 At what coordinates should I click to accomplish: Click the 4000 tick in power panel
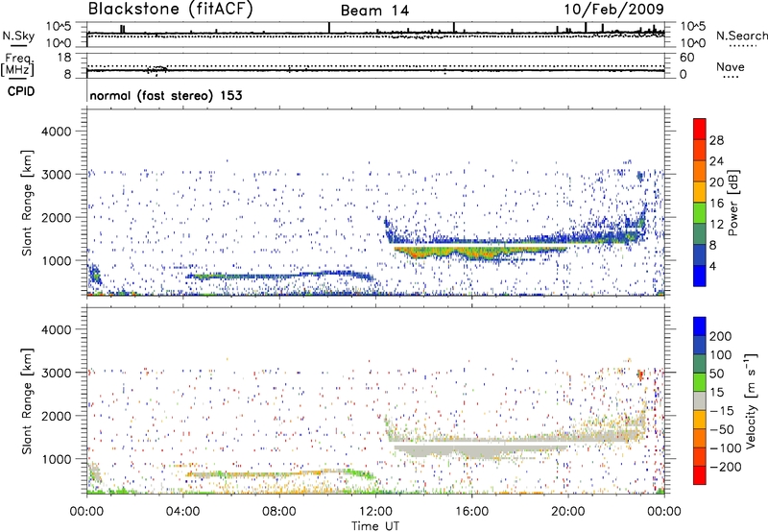coord(57,132)
